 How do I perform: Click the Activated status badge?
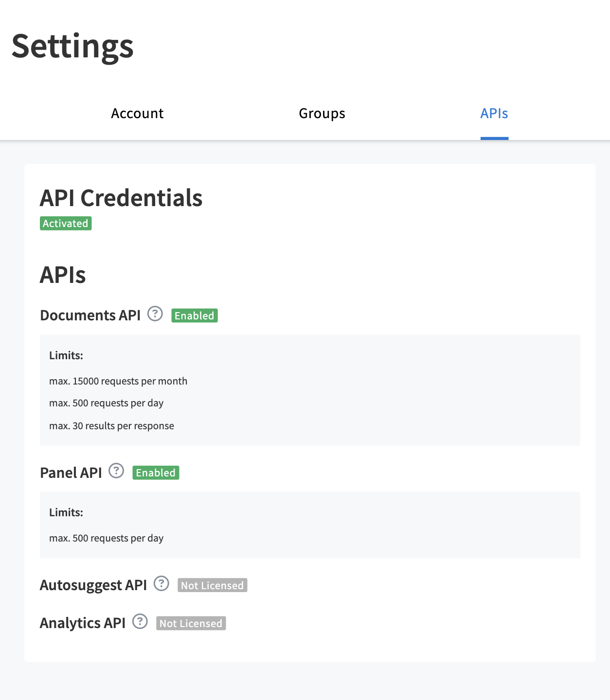click(66, 224)
